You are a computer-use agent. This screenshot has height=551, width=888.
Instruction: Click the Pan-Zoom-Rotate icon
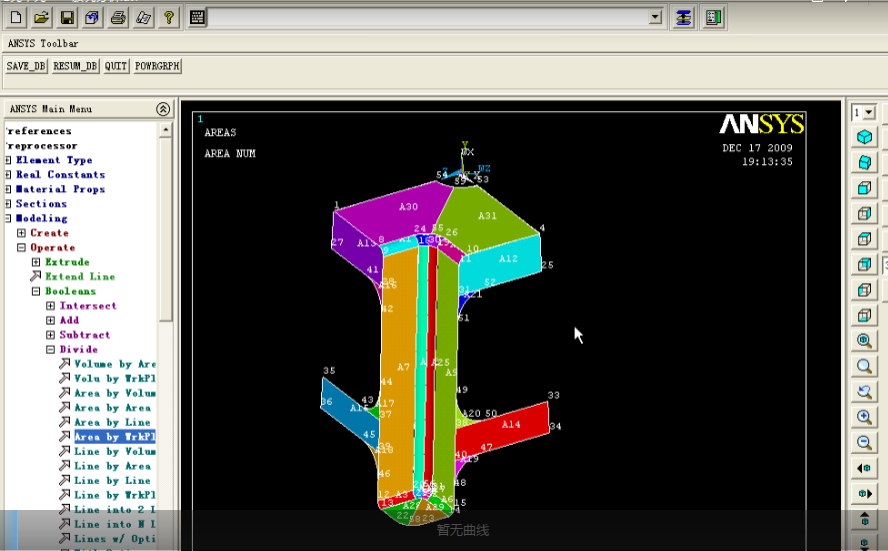point(92,18)
